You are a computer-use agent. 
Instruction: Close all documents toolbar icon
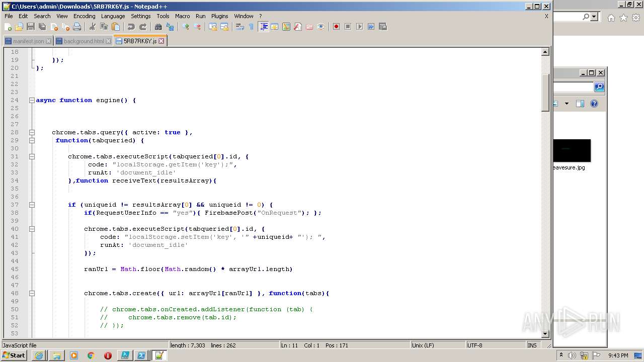[x=65, y=27]
